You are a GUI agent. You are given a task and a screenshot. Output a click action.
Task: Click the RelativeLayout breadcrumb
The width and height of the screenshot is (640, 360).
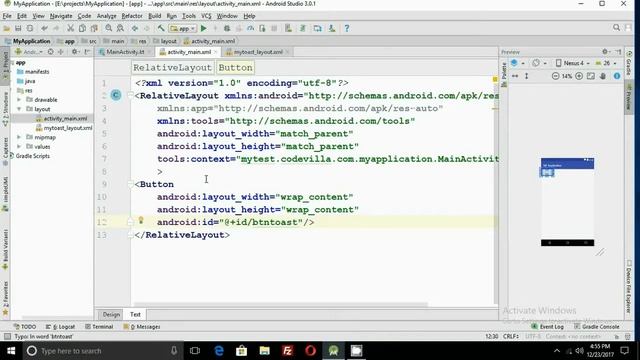(172, 68)
